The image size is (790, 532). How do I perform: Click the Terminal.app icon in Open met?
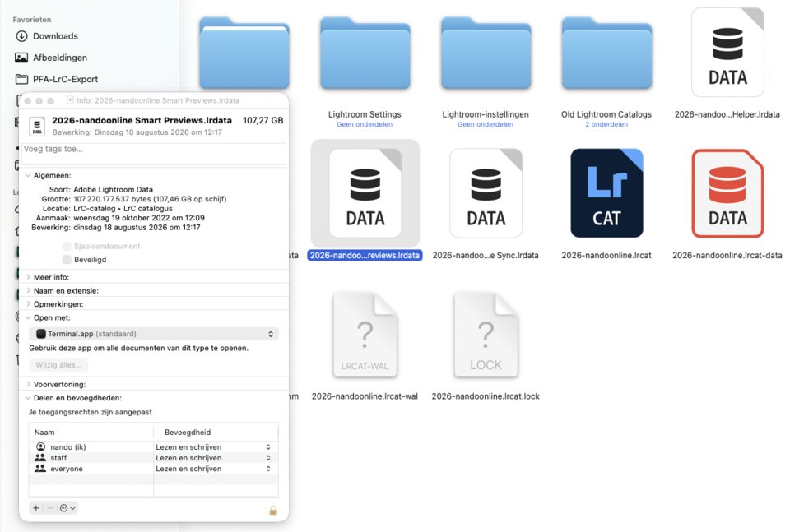(x=41, y=334)
